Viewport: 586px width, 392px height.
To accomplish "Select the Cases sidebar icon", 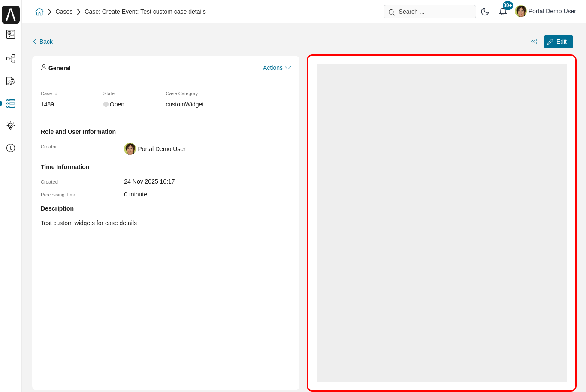I will pos(10,103).
